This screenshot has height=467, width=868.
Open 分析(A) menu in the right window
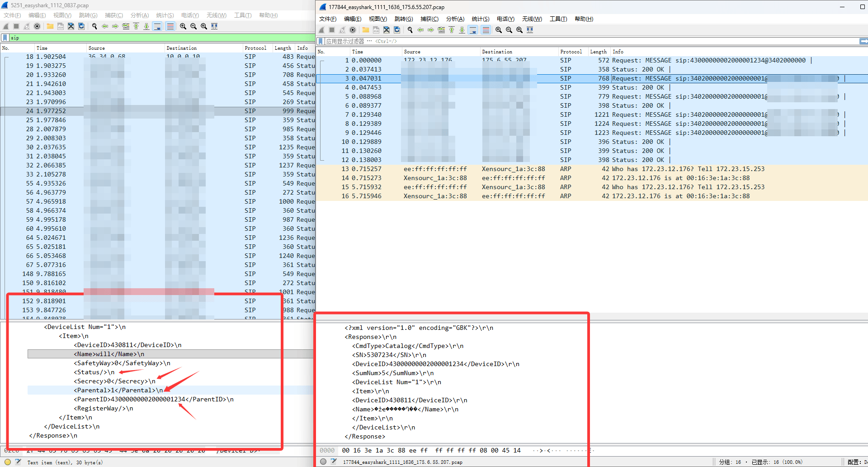455,19
